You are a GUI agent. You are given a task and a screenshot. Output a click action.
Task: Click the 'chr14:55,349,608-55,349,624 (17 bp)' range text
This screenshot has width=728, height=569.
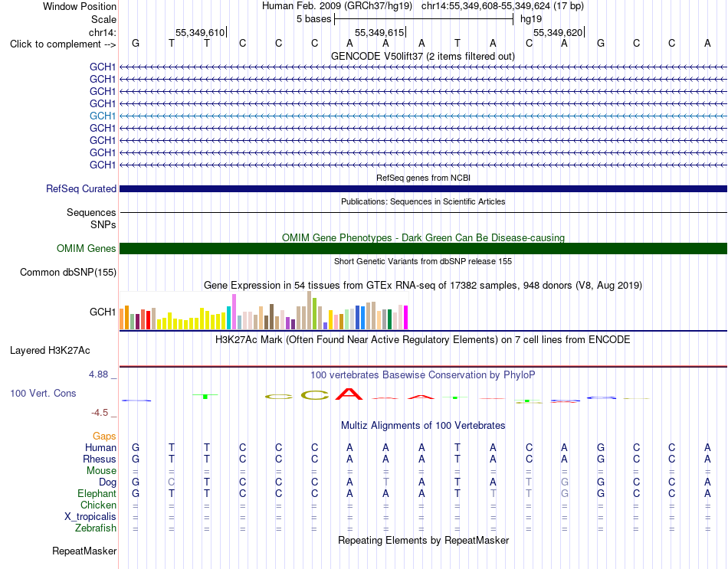pos(503,6)
